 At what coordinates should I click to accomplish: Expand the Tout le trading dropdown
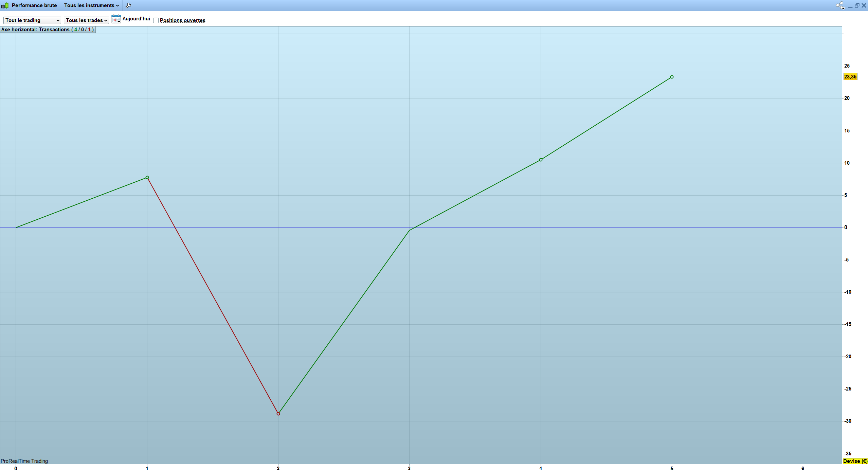(32, 20)
